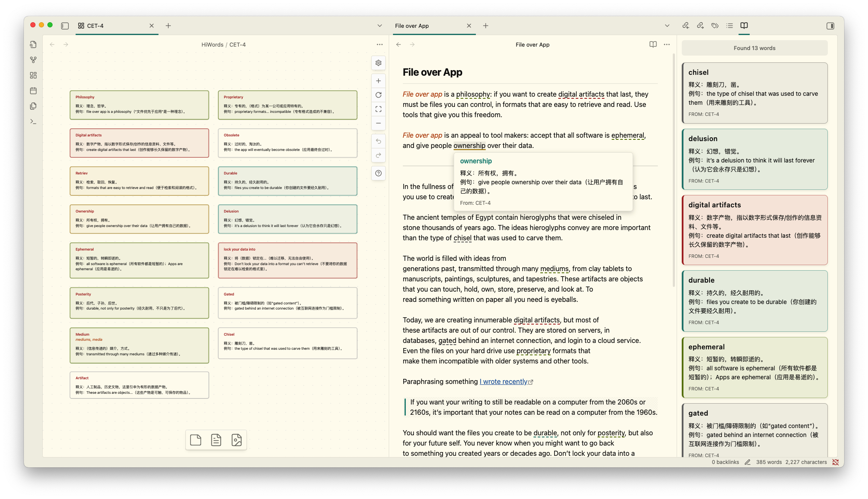868x499 pixels.
Task: Open the daily note calendar icon
Action: (33, 91)
